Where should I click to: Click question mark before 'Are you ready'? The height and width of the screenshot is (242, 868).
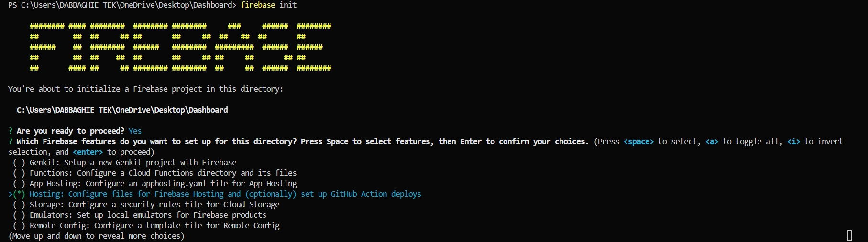[11, 131]
